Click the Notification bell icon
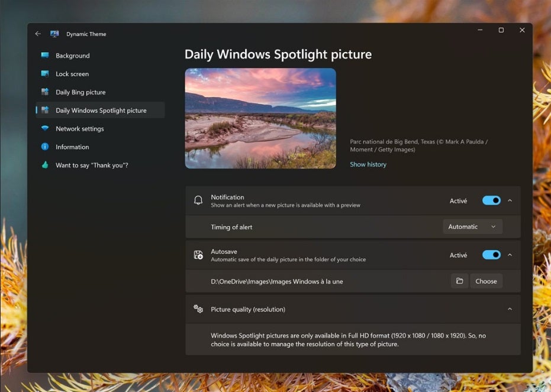Image resolution: width=551 pixels, height=392 pixels. point(198,201)
